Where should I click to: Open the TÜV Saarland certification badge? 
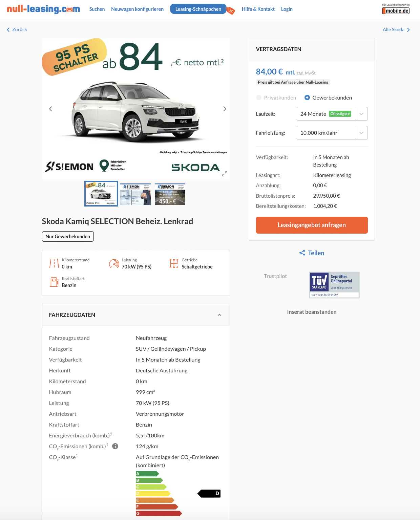click(x=334, y=285)
